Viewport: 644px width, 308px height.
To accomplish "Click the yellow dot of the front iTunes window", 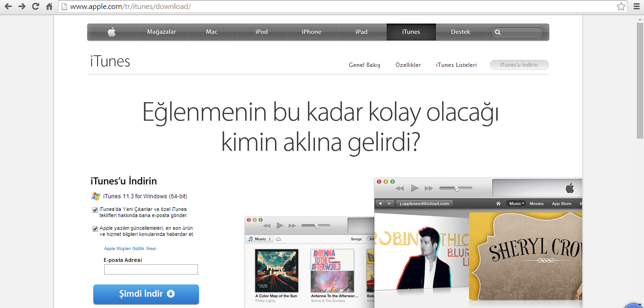I will coord(386,181).
